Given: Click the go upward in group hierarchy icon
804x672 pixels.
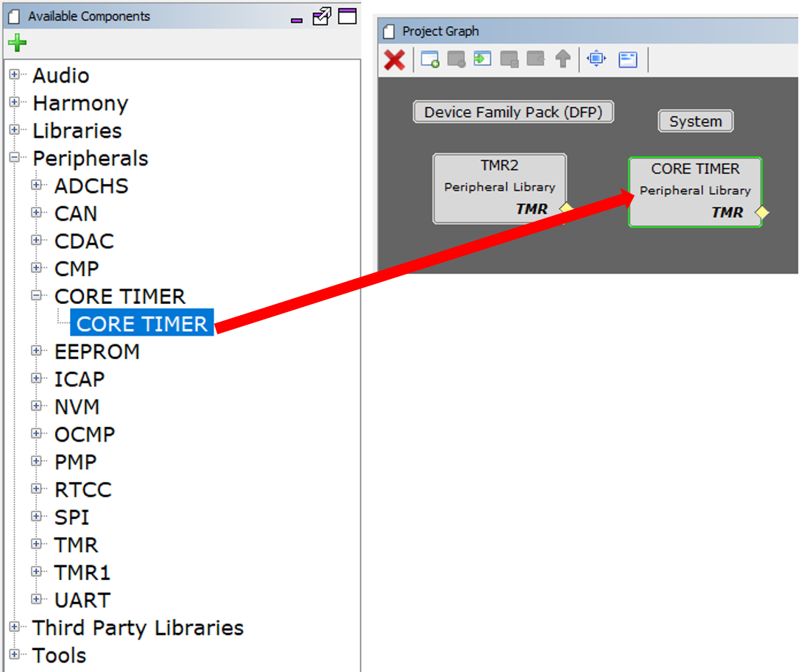Looking at the screenshot, I should (563, 60).
